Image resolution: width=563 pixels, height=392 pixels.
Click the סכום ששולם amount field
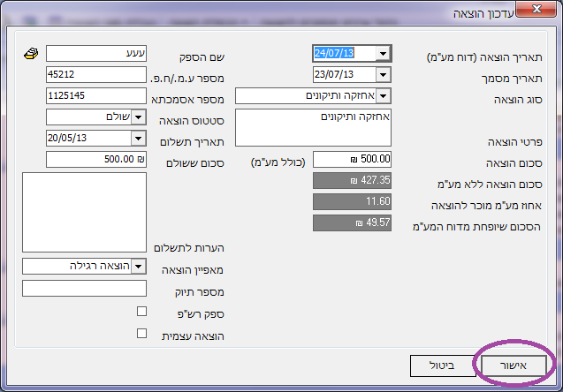pos(96,159)
